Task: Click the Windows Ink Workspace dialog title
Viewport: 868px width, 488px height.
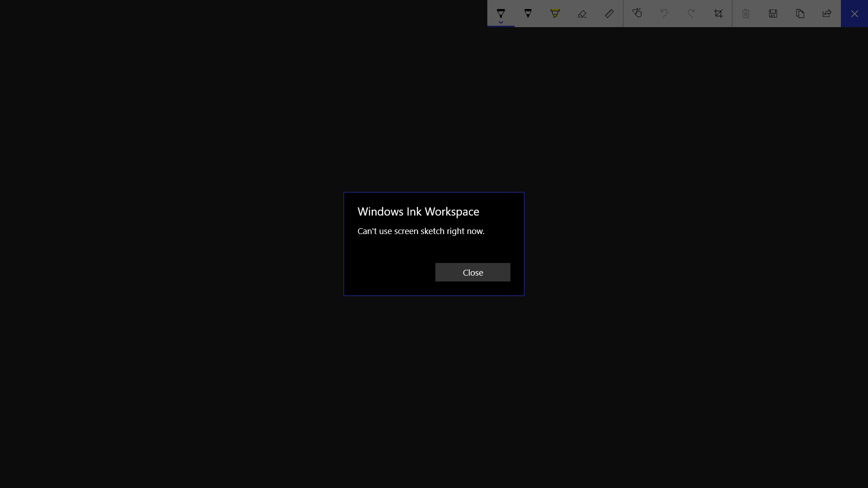Action: [x=418, y=211]
